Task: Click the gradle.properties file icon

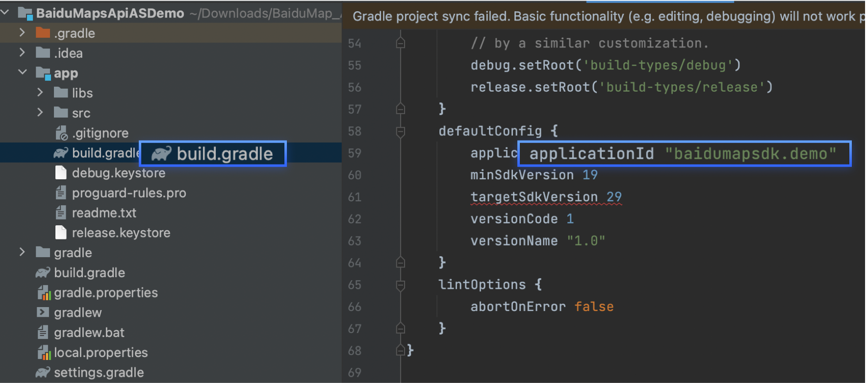Action: 44,293
